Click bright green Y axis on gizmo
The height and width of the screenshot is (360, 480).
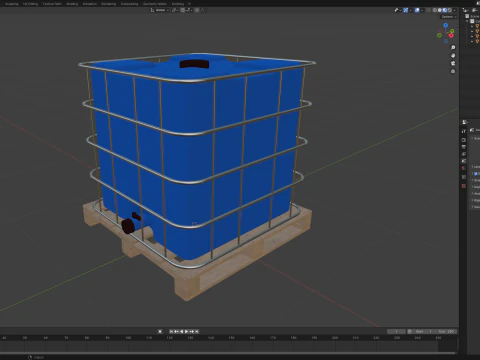click(452, 31)
